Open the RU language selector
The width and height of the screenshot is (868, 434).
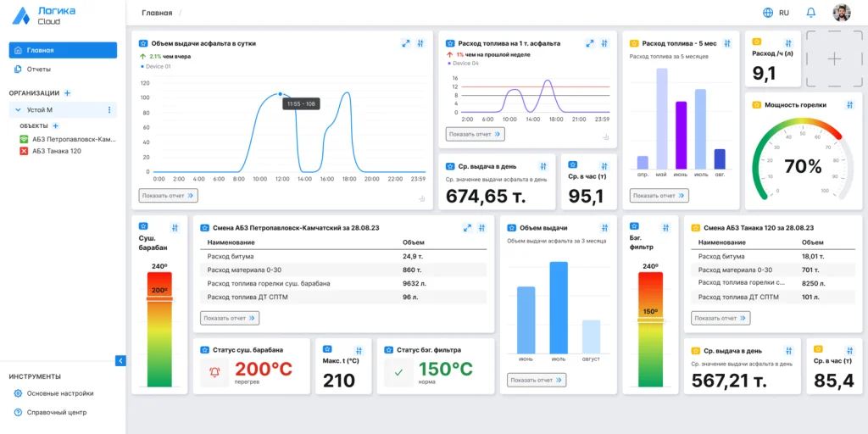(776, 13)
